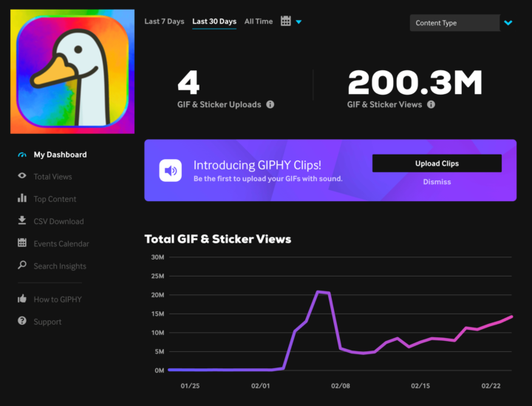Expand the date picker blue arrow
The height and width of the screenshot is (406, 532).
[299, 22]
